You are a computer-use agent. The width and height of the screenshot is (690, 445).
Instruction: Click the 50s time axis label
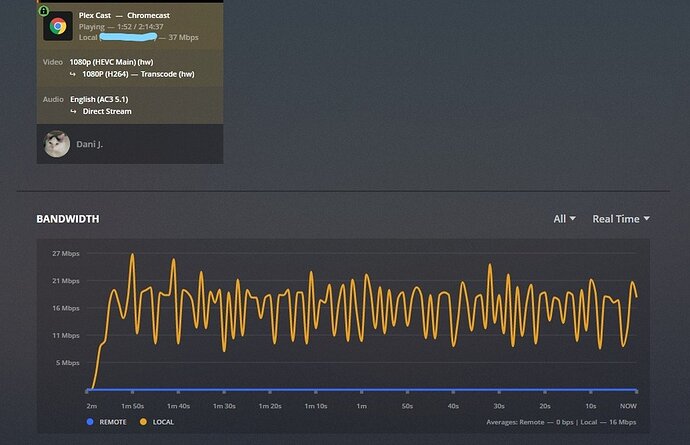click(x=407, y=406)
